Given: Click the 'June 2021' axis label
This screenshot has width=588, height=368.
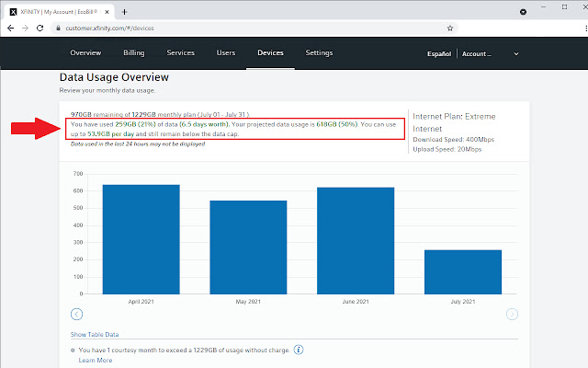Looking at the screenshot, I should pyautogui.click(x=356, y=302).
